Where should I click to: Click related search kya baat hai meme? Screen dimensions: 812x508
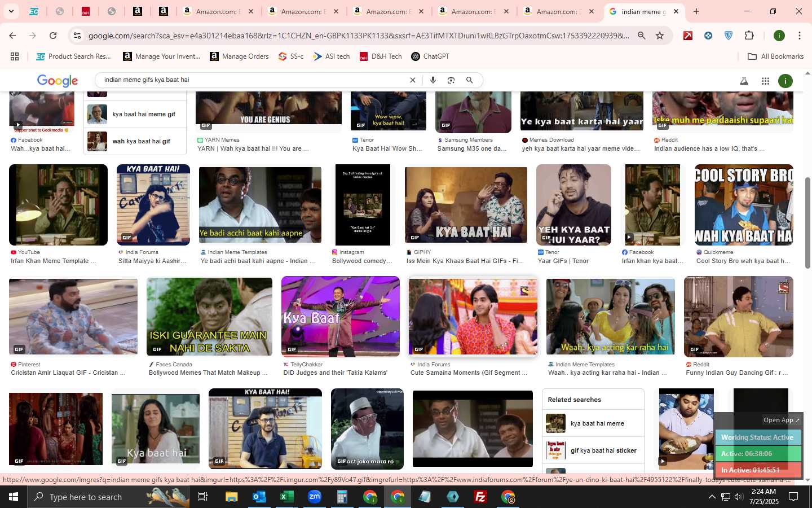coord(593,423)
